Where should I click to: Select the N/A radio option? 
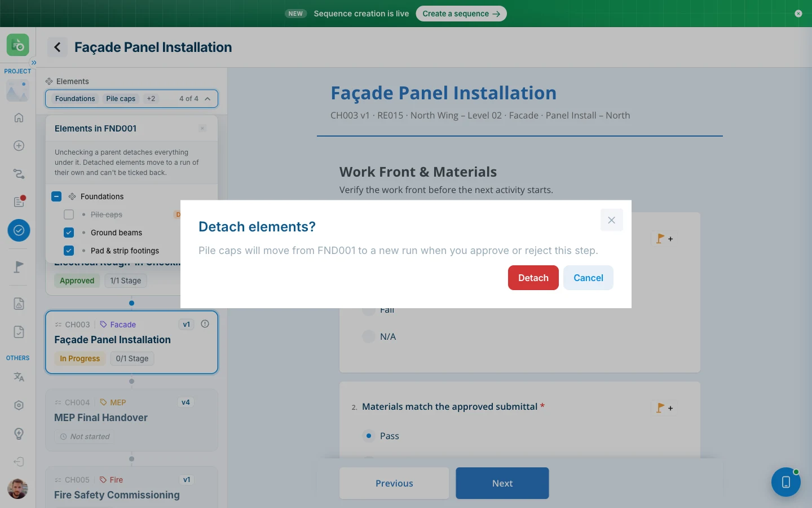click(369, 336)
